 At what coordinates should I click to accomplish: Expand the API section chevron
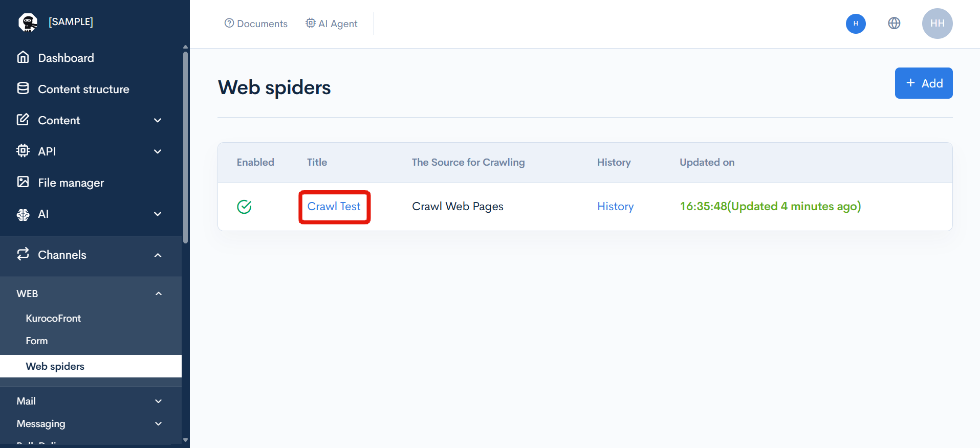tap(158, 151)
